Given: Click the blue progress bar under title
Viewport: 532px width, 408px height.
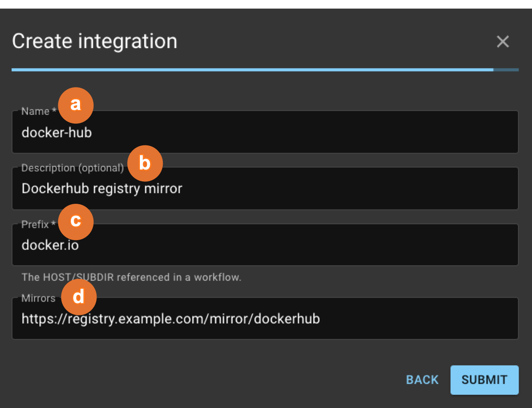Looking at the screenshot, I should coord(265,70).
